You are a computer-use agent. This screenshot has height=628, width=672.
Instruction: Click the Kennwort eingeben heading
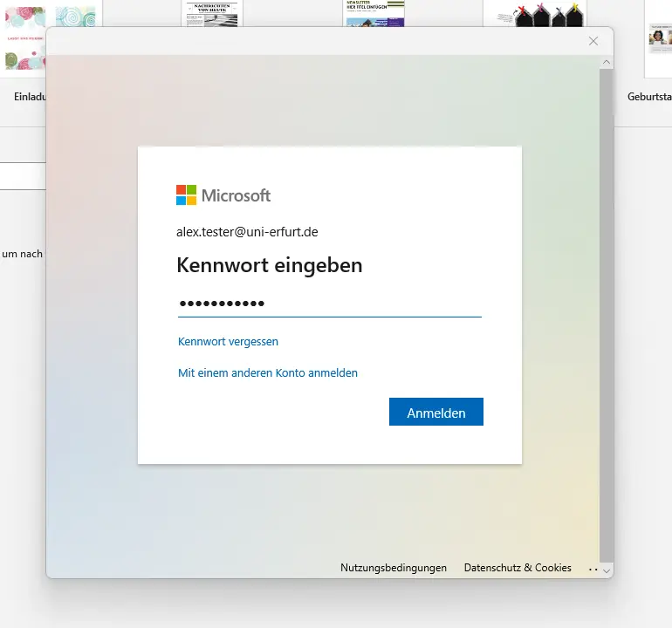(269, 265)
